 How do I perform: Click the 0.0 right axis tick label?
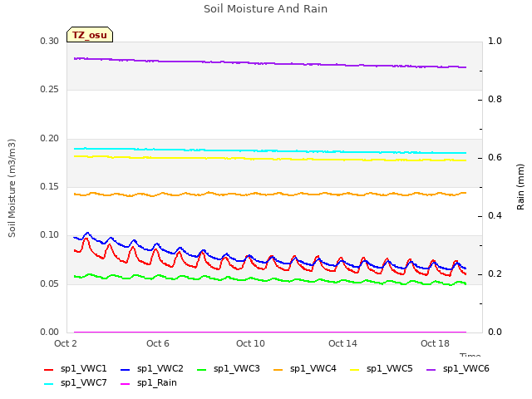pyautogui.click(x=495, y=332)
